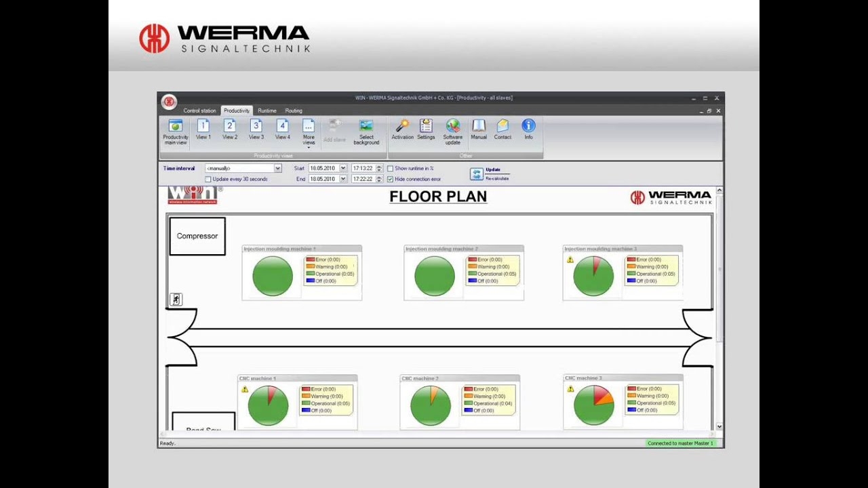Launch Software update
The width and height of the screenshot is (868, 488).
click(x=453, y=131)
